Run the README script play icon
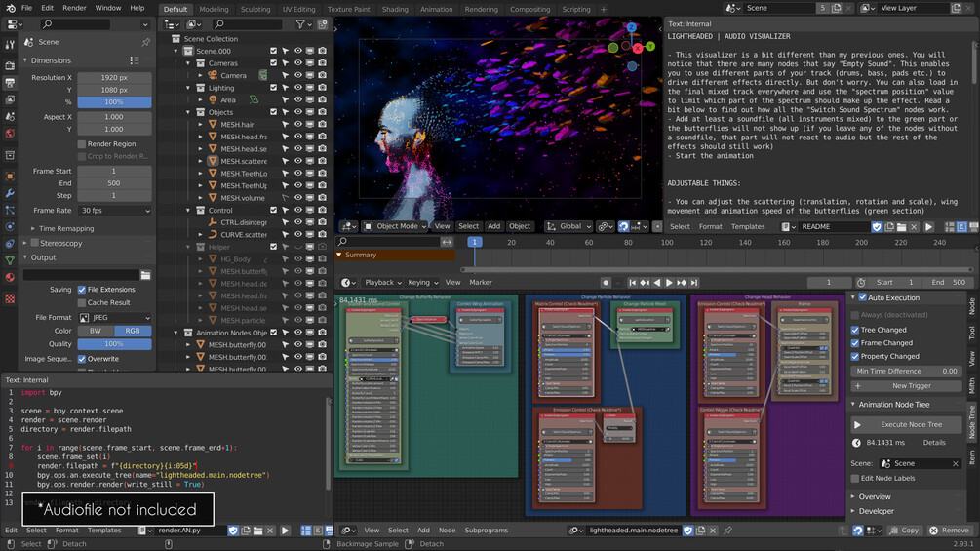This screenshot has width=980, height=551. [928, 227]
